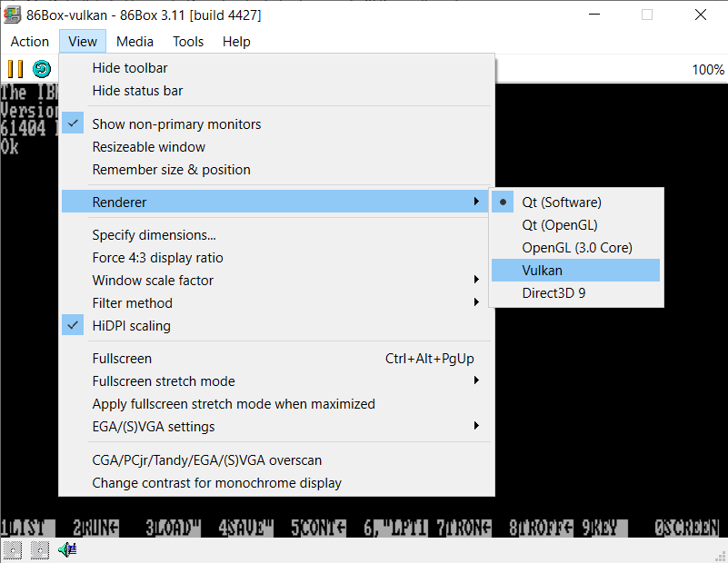Viewport: 728px width, 563px height.
Task: Hide the status bar via menu entry
Action: [x=137, y=91]
